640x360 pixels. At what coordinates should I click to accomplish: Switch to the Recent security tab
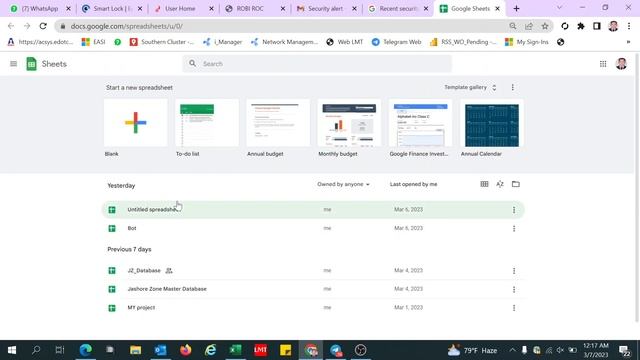point(398,9)
